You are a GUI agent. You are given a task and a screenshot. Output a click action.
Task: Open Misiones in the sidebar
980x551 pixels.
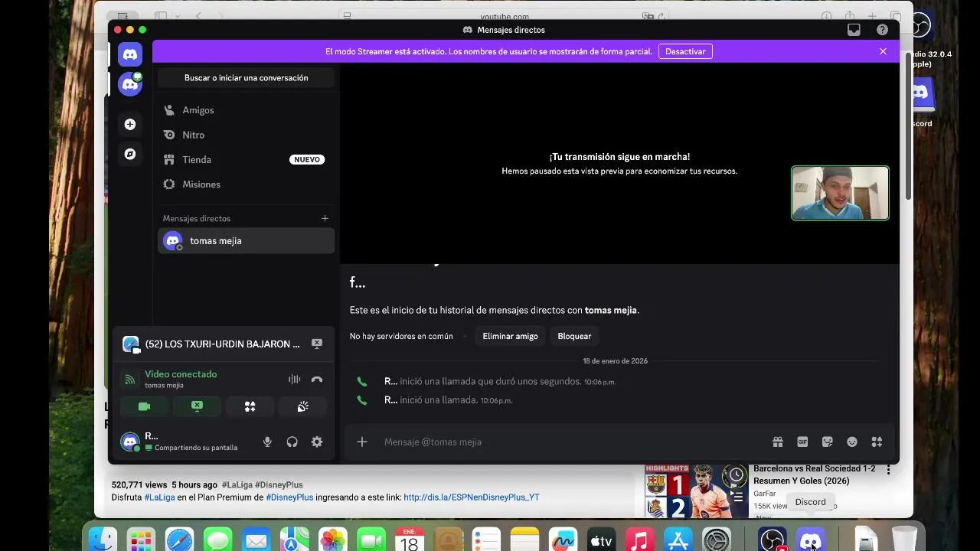click(x=246, y=184)
